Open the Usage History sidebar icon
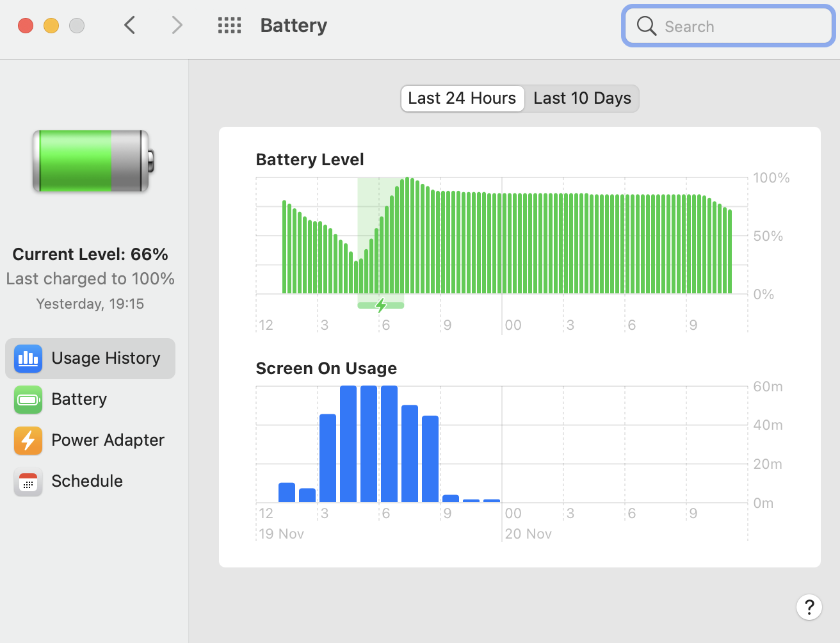 [x=28, y=358]
